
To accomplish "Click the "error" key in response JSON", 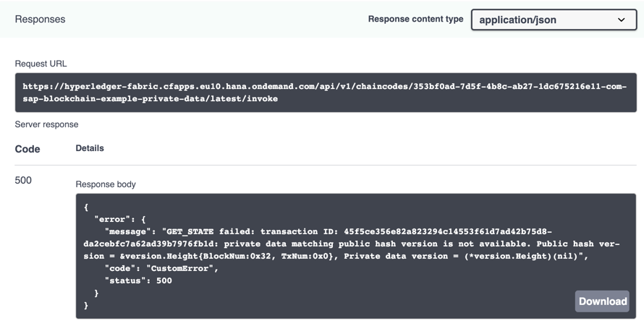I will [111, 220].
